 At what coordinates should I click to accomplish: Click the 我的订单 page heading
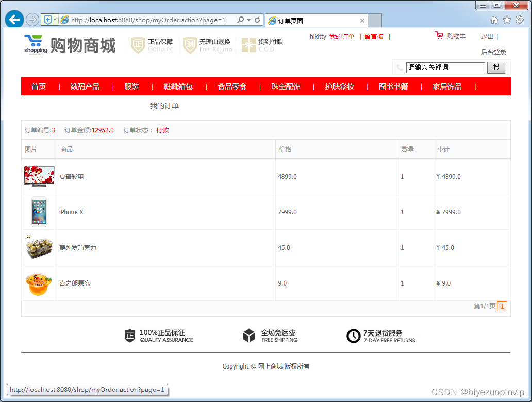[x=164, y=106]
